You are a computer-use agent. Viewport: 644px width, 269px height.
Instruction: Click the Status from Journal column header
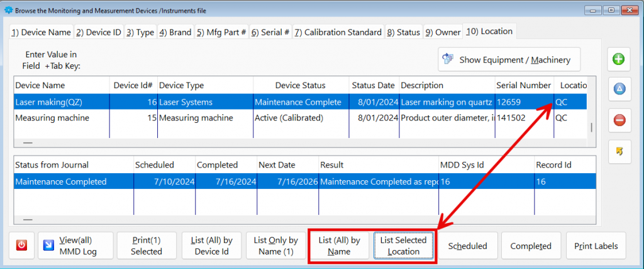point(74,165)
